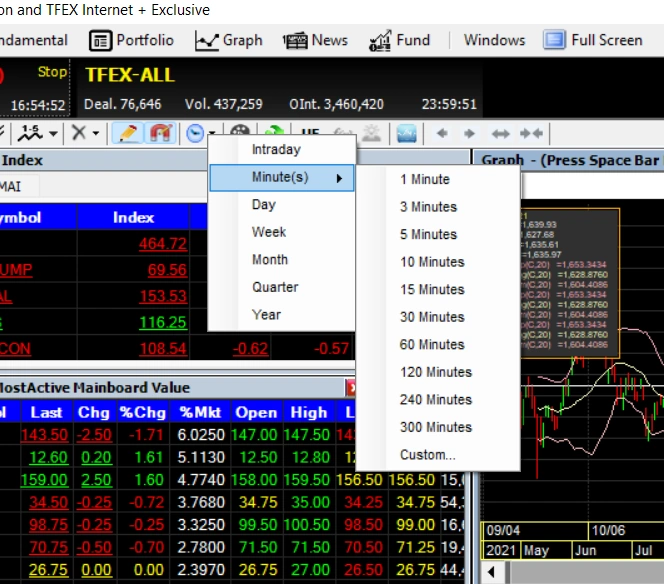This screenshot has width=664, height=584.
Task: Choose 60 Minutes interval
Action: (x=438, y=345)
